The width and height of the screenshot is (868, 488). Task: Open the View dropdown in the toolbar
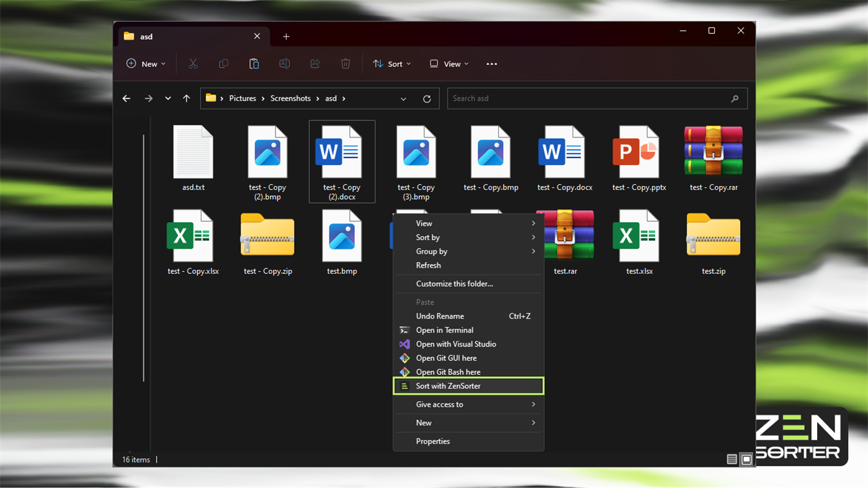point(448,63)
